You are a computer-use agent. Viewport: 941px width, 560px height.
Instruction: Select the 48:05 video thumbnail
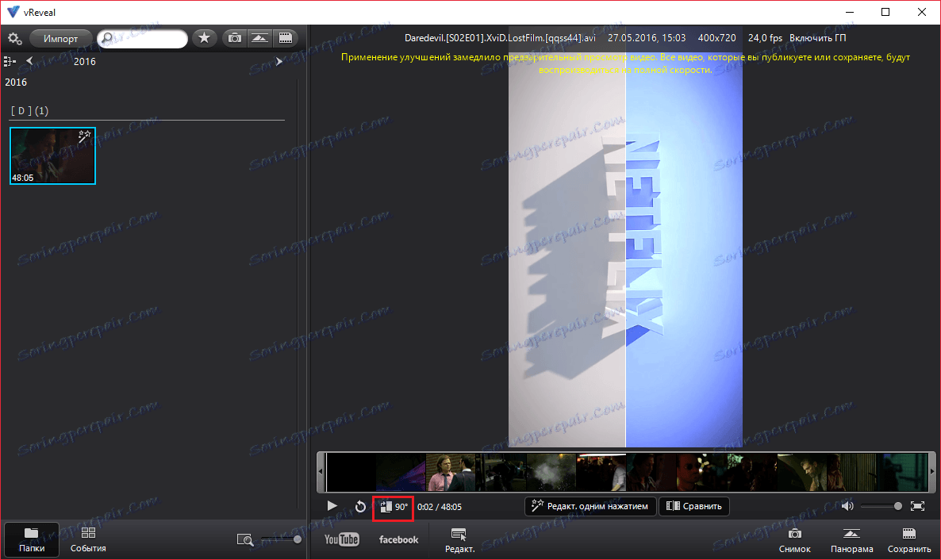[53, 155]
